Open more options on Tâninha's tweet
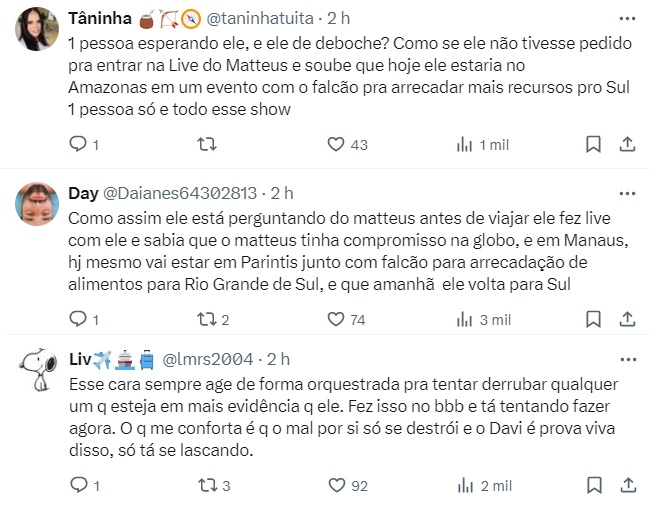 [x=626, y=19]
